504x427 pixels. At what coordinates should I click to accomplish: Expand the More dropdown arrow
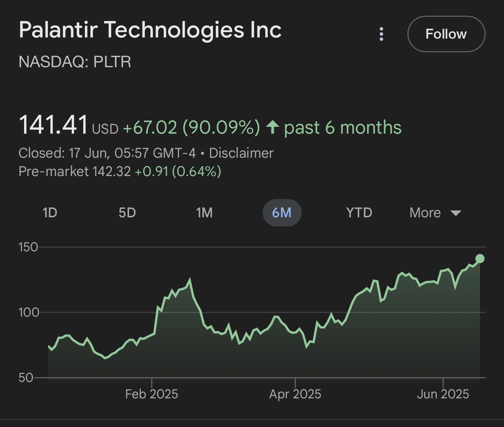tap(456, 213)
